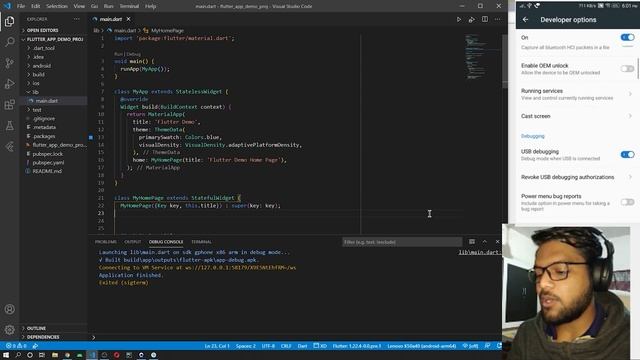
Task: Select the DEBUG CONSOLE tab
Action: tap(166, 242)
